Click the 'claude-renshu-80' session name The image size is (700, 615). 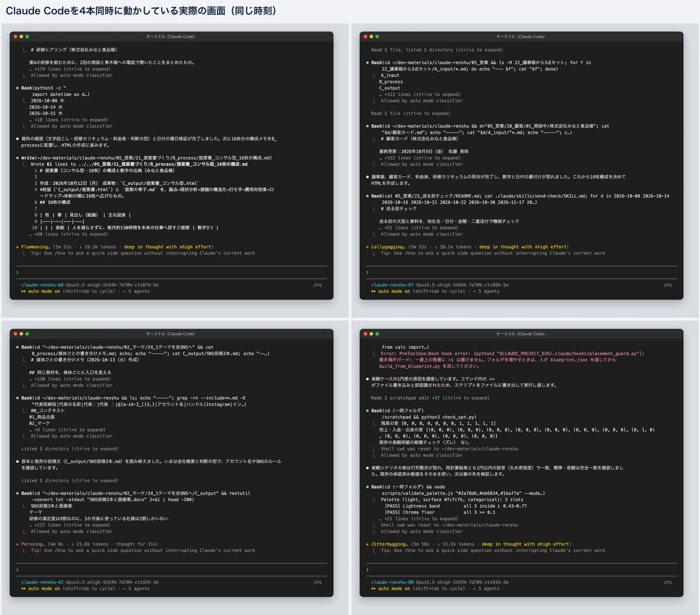[x=393, y=582]
